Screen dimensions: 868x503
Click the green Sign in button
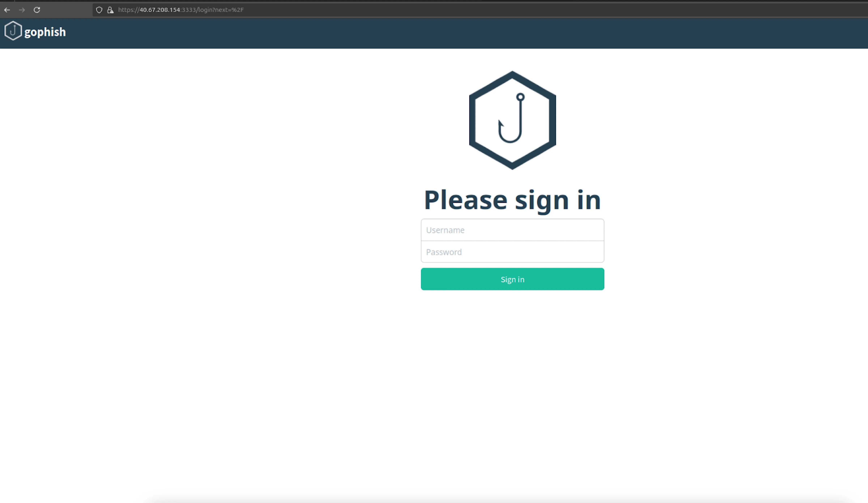tap(512, 279)
